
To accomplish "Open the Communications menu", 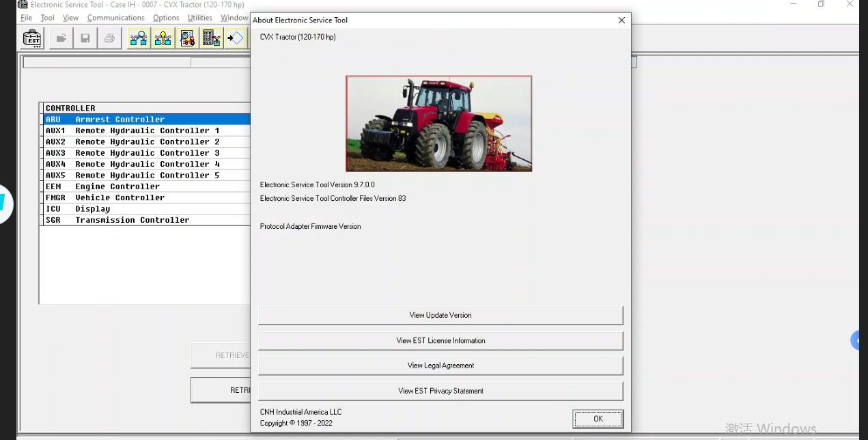I will pyautogui.click(x=115, y=18).
